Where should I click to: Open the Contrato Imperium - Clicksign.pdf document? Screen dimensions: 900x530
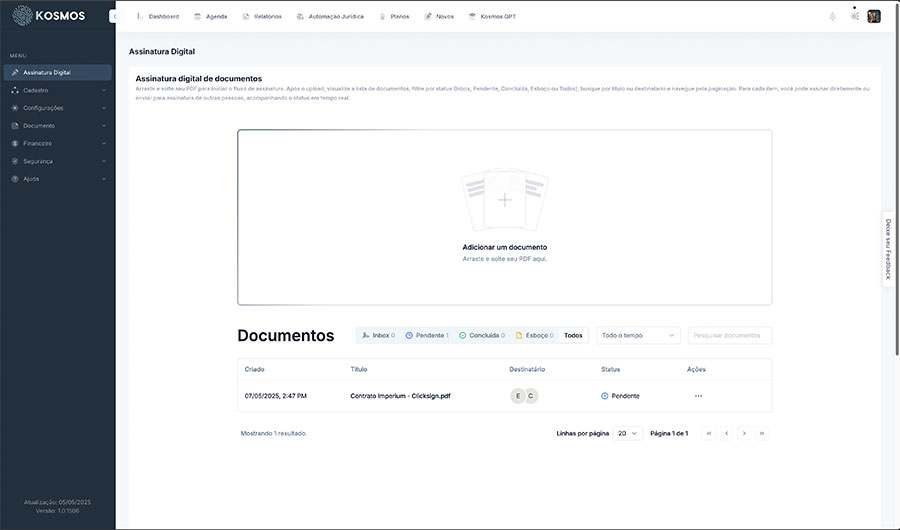(400, 396)
